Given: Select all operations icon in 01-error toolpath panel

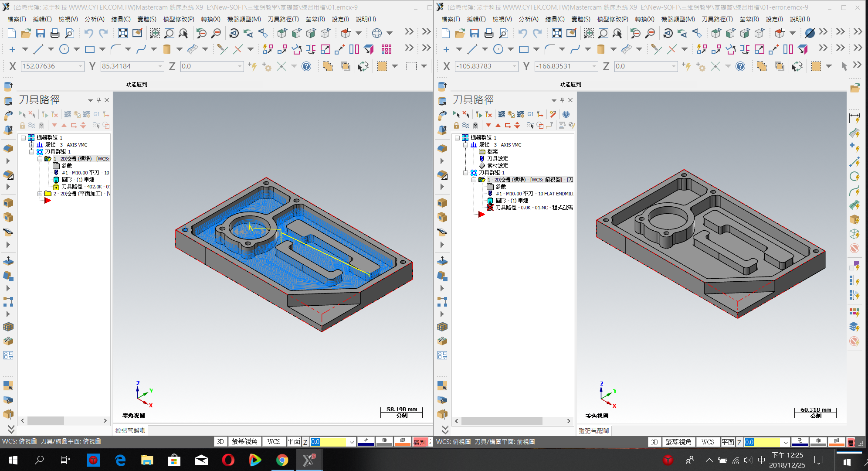Looking at the screenshot, I should [x=456, y=114].
